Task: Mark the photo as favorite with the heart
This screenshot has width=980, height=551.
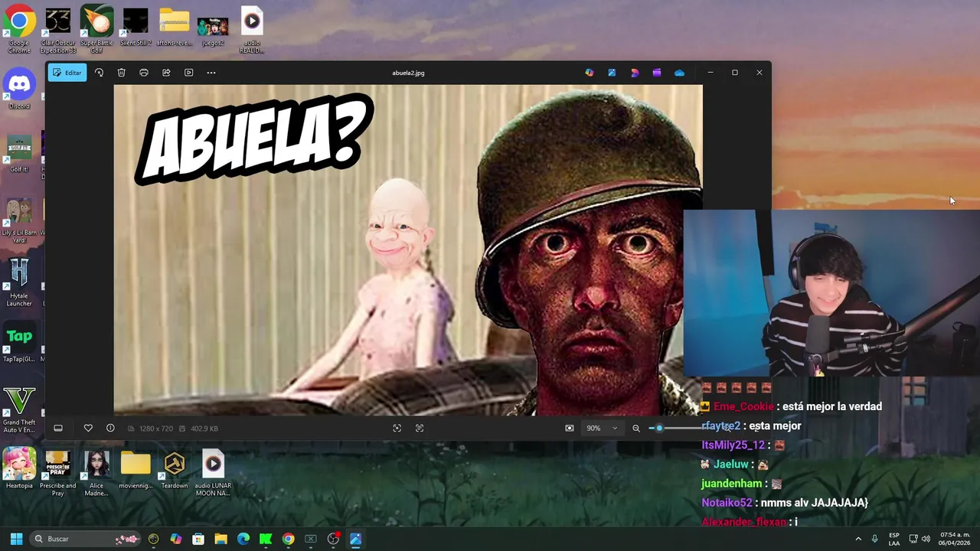Action: (88, 429)
